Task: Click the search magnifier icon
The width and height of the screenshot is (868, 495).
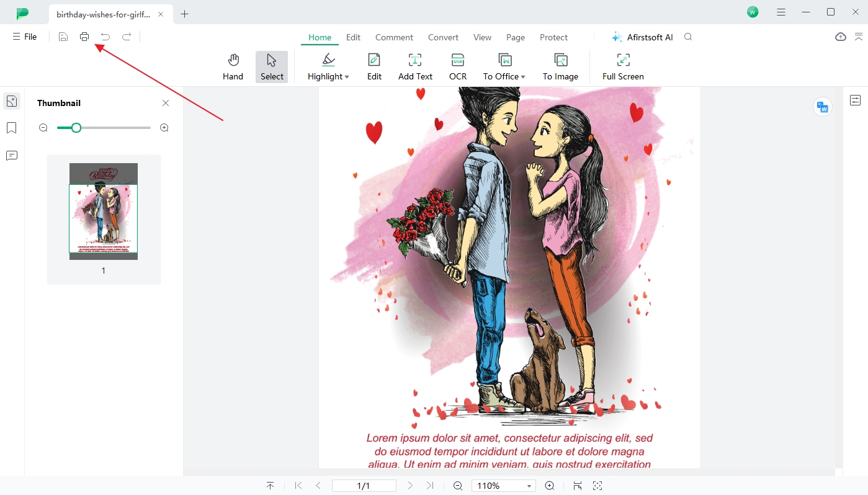Action: pos(688,37)
